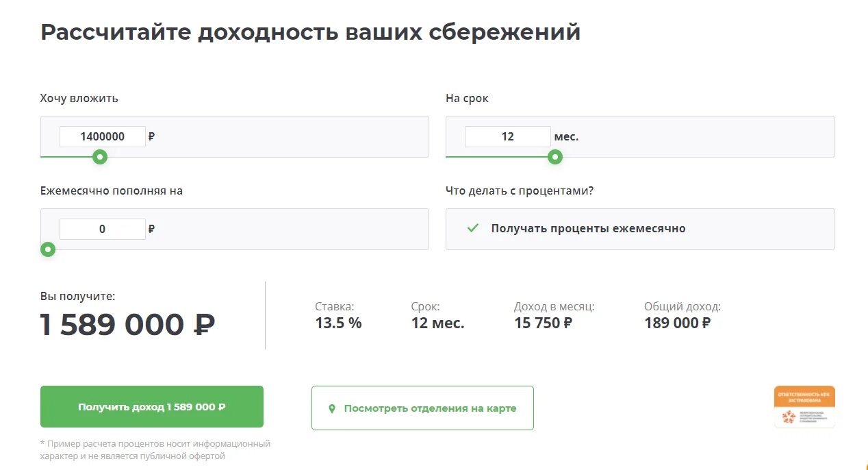Open the KPK insured liability badge
The width and height of the screenshot is (868, 470).
[x=804, y=407]
